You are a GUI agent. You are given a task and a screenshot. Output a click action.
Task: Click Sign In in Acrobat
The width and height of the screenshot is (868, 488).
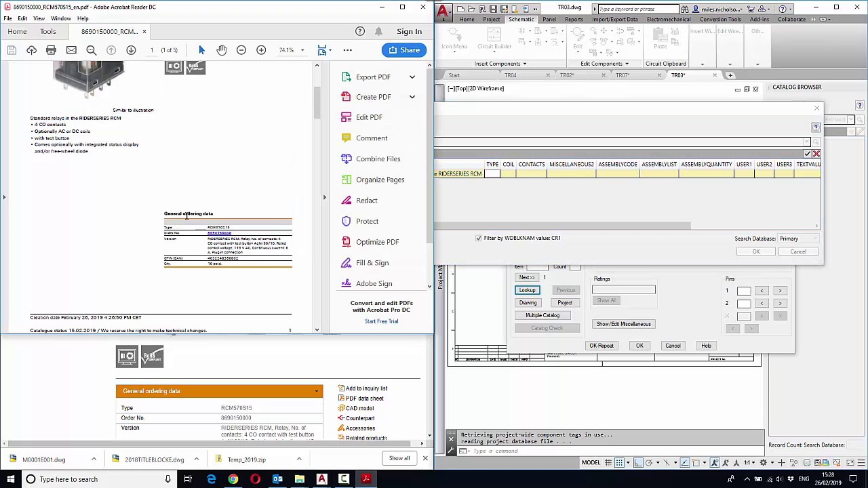pyautogui.click(x=409, y=31)
